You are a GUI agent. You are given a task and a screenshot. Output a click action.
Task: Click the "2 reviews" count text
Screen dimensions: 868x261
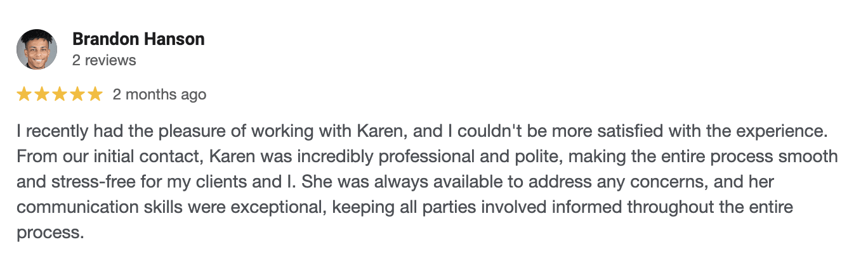tap(104, 61)
